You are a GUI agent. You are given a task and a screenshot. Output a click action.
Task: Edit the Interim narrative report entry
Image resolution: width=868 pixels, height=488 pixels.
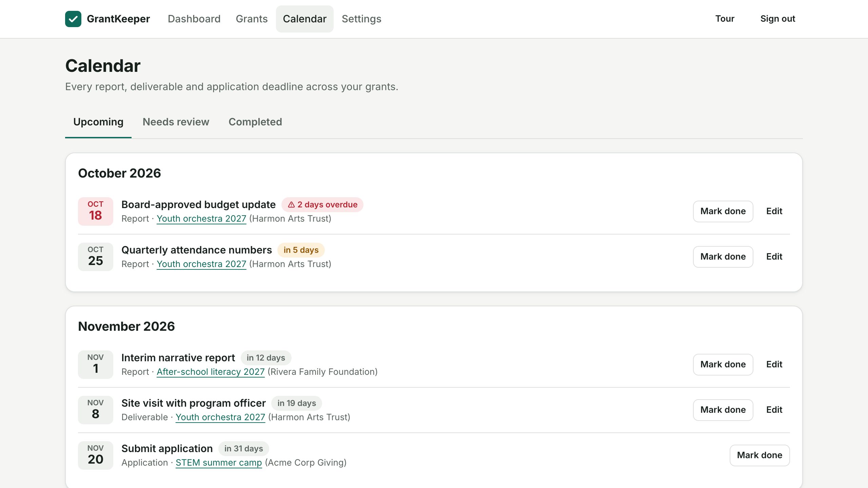[774, 365]
